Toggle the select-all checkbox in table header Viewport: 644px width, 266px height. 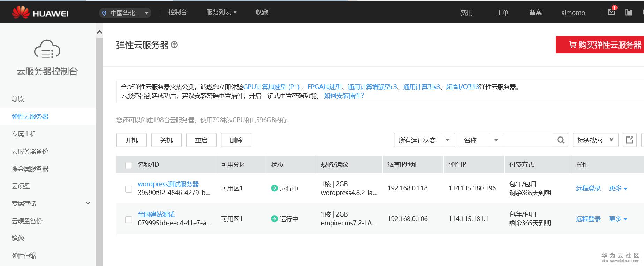pos(129,165)
